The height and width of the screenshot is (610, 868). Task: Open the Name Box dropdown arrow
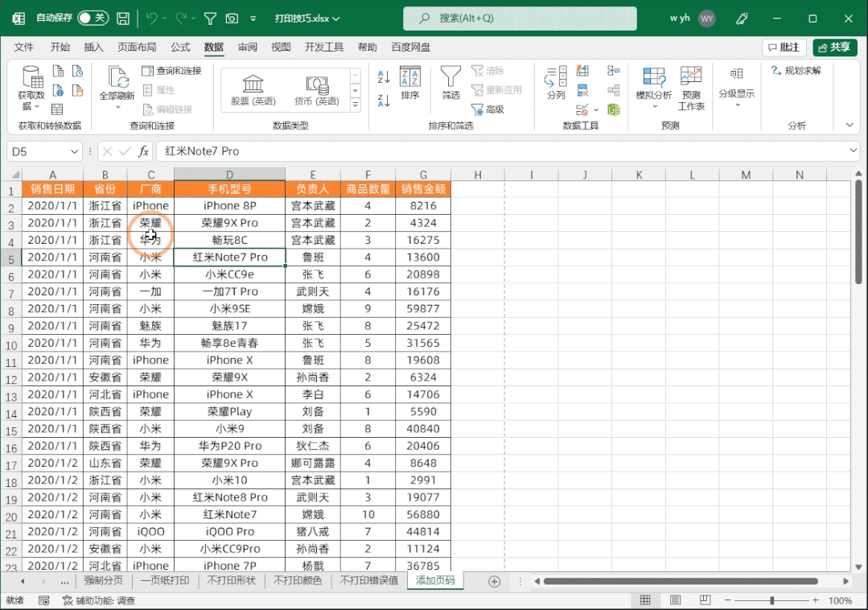click(74, 151)
